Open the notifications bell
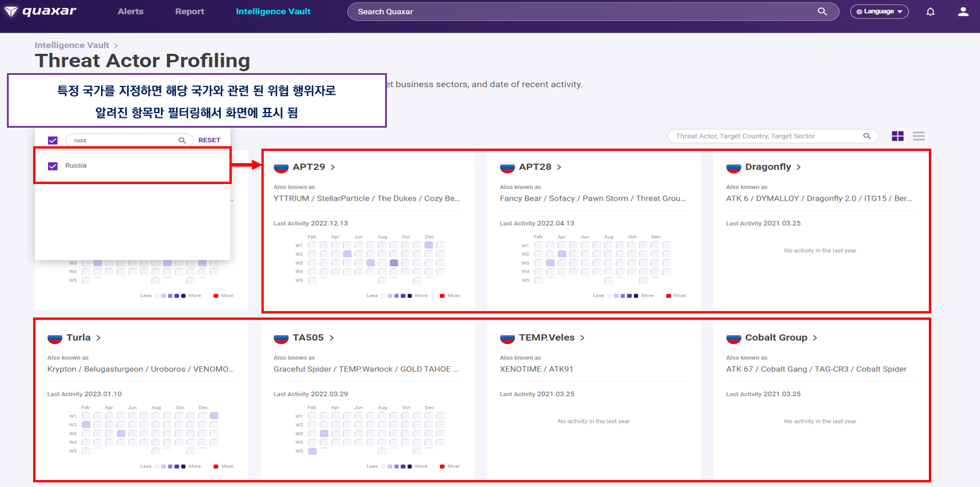Screen dimensions: 980x487 930,12
